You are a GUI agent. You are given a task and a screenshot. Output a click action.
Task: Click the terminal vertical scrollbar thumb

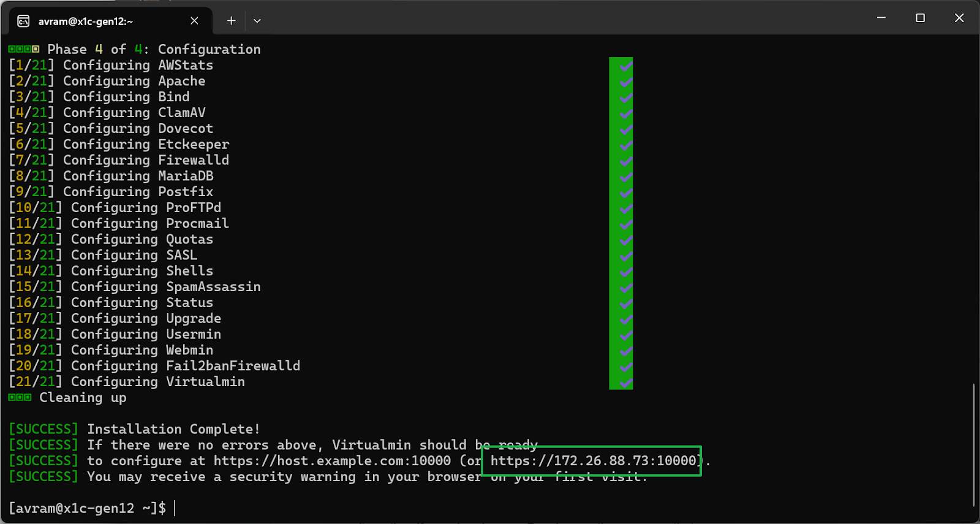point(973,445)
